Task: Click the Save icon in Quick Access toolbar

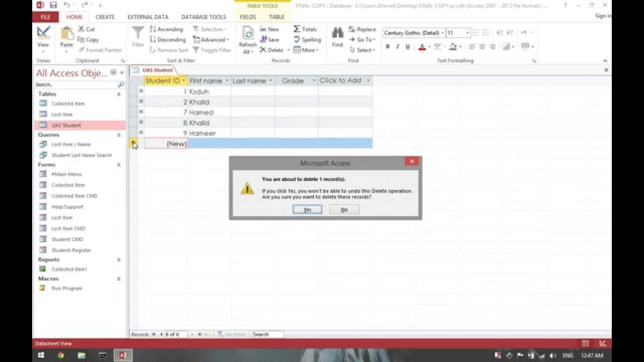Action: coord(53,5)
